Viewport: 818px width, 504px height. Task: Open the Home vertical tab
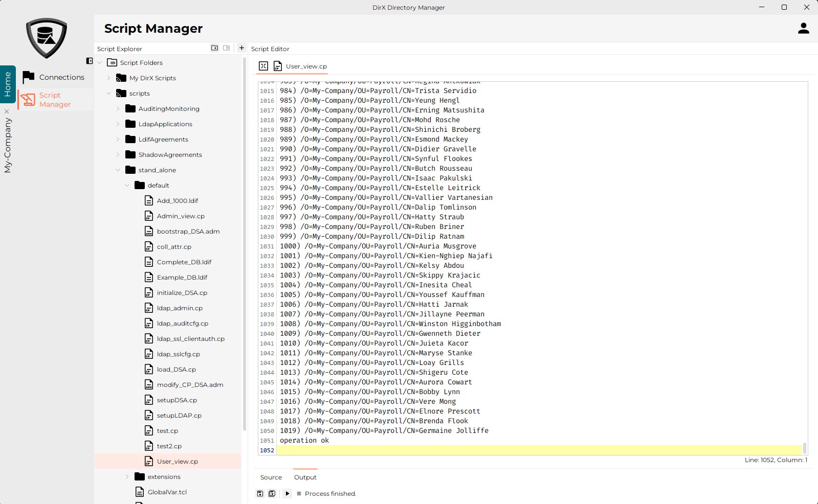pos(8,84)
